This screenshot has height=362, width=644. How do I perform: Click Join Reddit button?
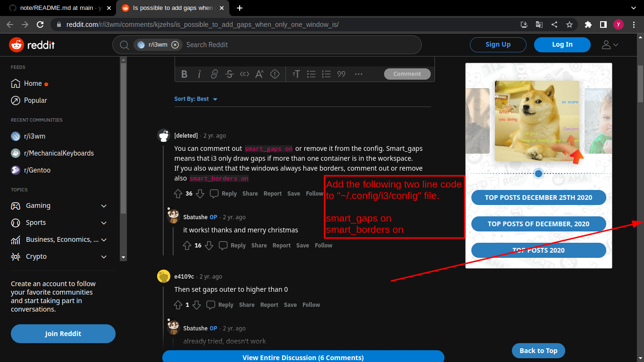[63, 334]
